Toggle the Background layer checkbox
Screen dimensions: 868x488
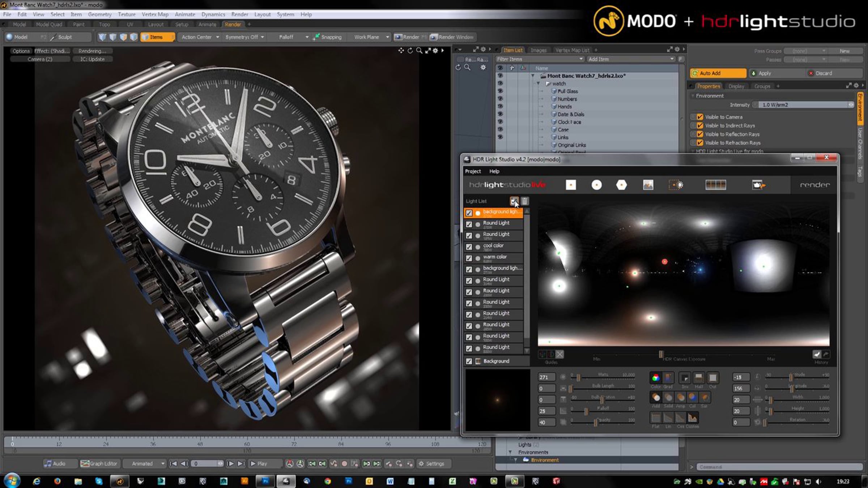pos(469,361)
